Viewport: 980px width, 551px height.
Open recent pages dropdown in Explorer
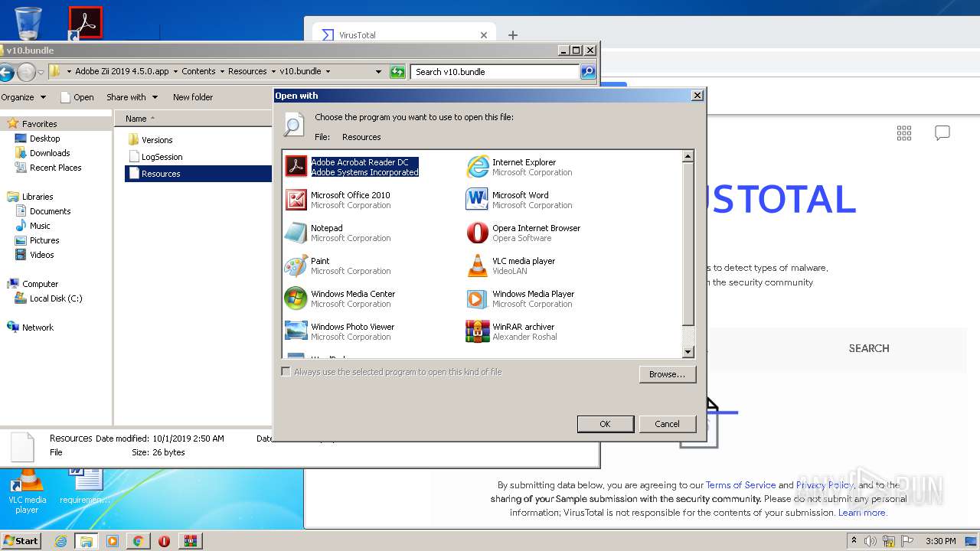[x=41, y=73]
